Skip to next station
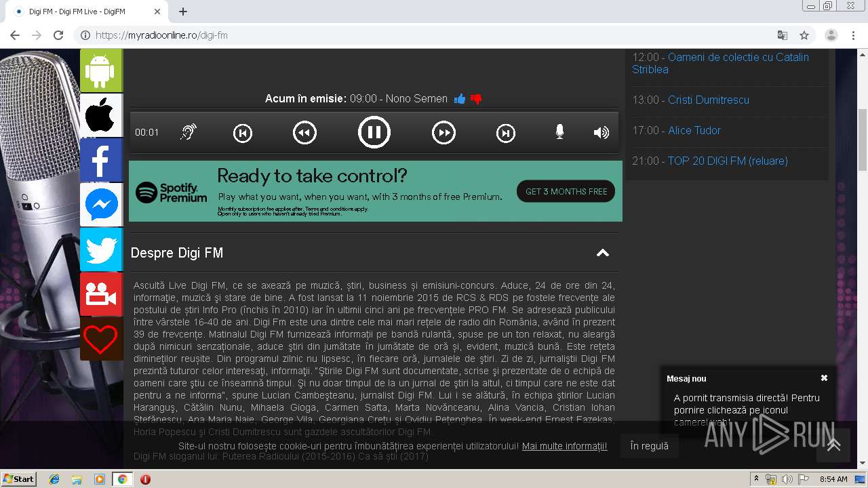This screenshot has height=488, width=868. click(506, 133)
